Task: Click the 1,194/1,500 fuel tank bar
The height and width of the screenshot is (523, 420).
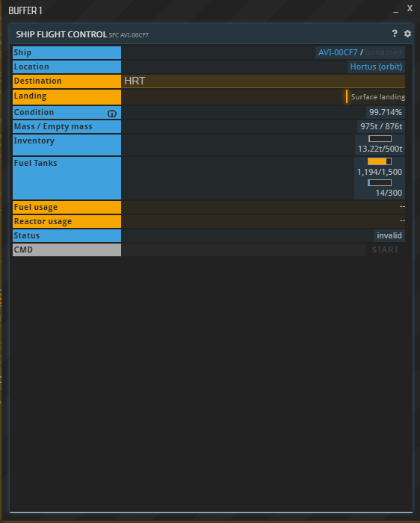Action: click(380, 161)
